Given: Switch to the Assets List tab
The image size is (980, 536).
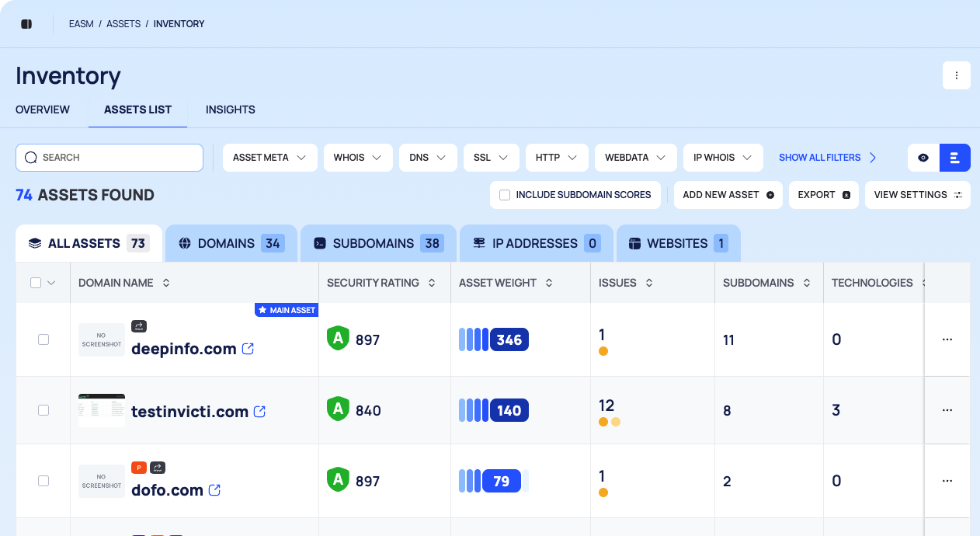Looking at the screenshot, I should tap(137, 110).
